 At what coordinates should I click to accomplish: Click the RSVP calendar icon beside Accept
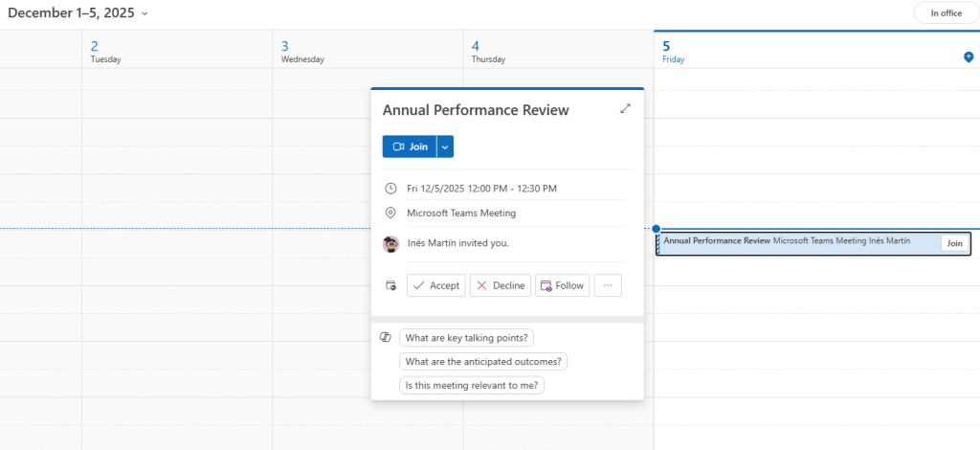pos(390,285)
